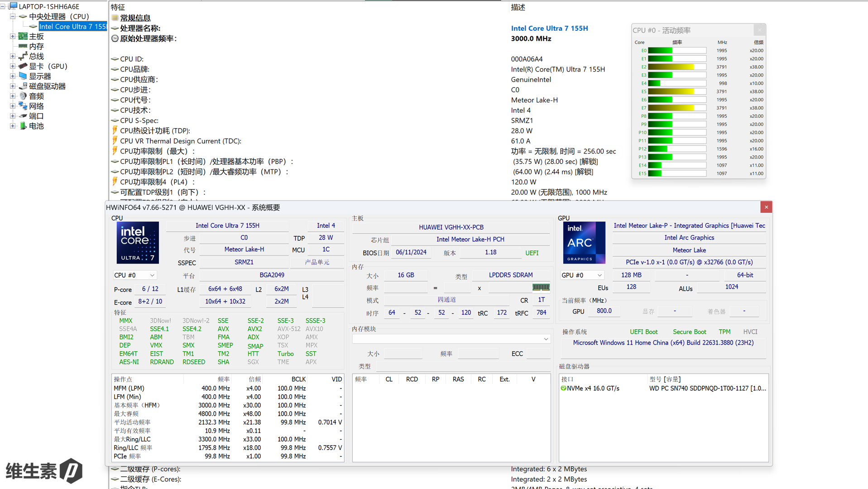Expand the 显卡 (GPU) tree node

13,66
